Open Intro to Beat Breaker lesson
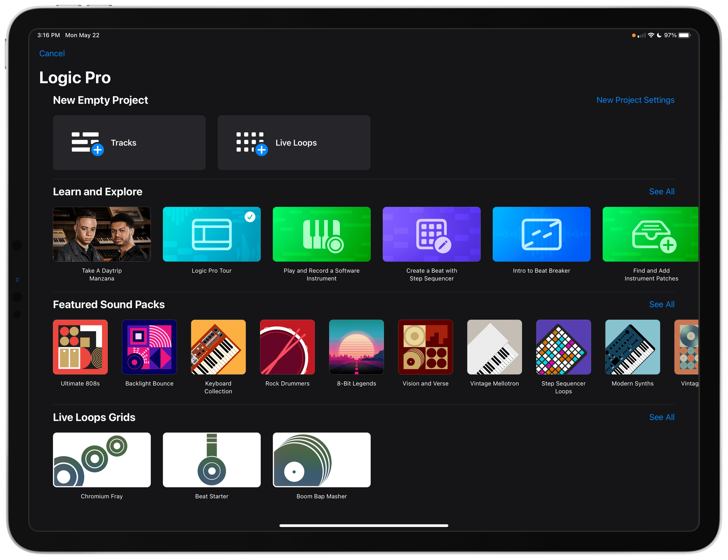Screen dimensions: 728x560 [x=541, y=234]
